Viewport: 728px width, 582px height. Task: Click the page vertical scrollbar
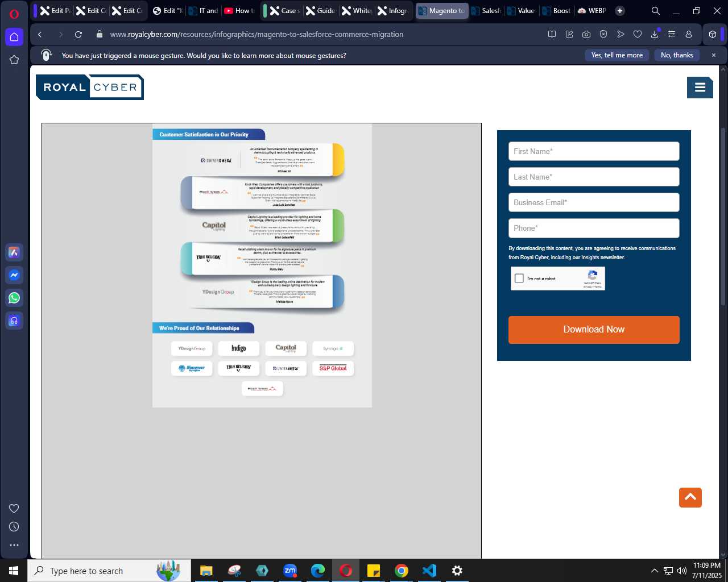[723, 216]
